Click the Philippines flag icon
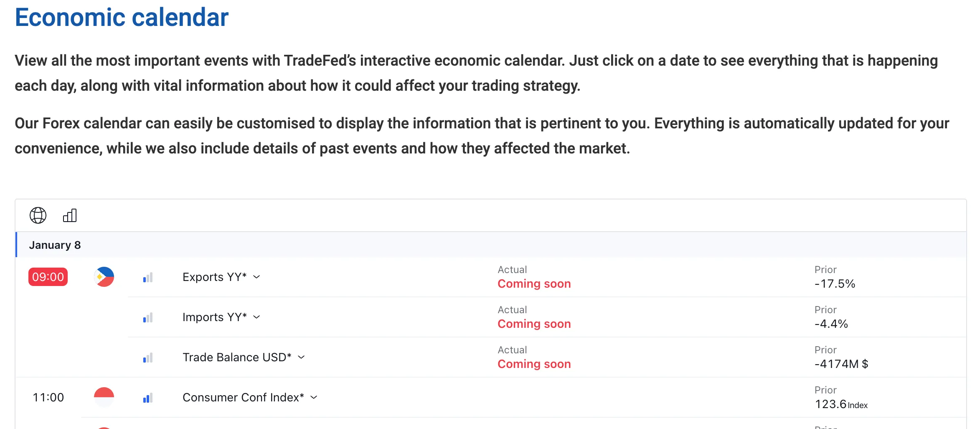Image resolution: width=980 pixels, height=429 pixels. [x=104, y=277]
